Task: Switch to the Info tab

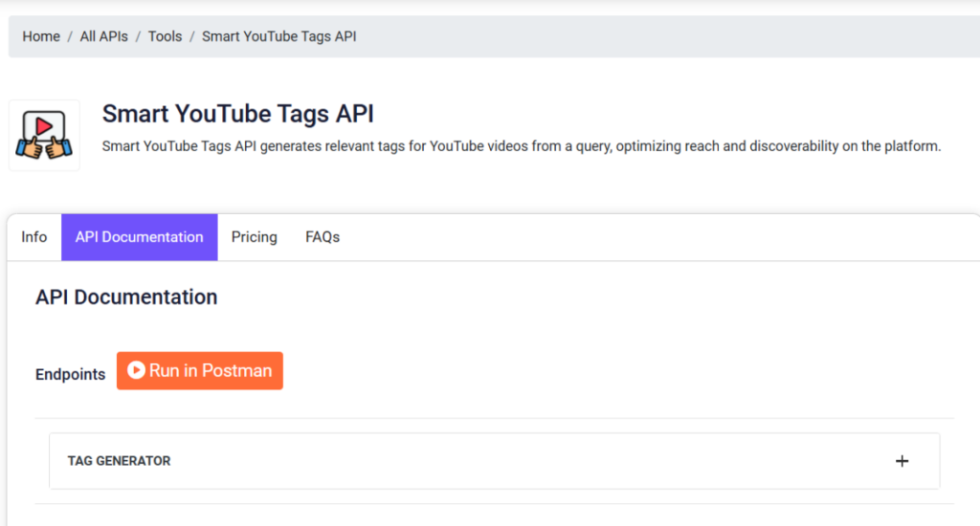Action: (x=34, y=237)
